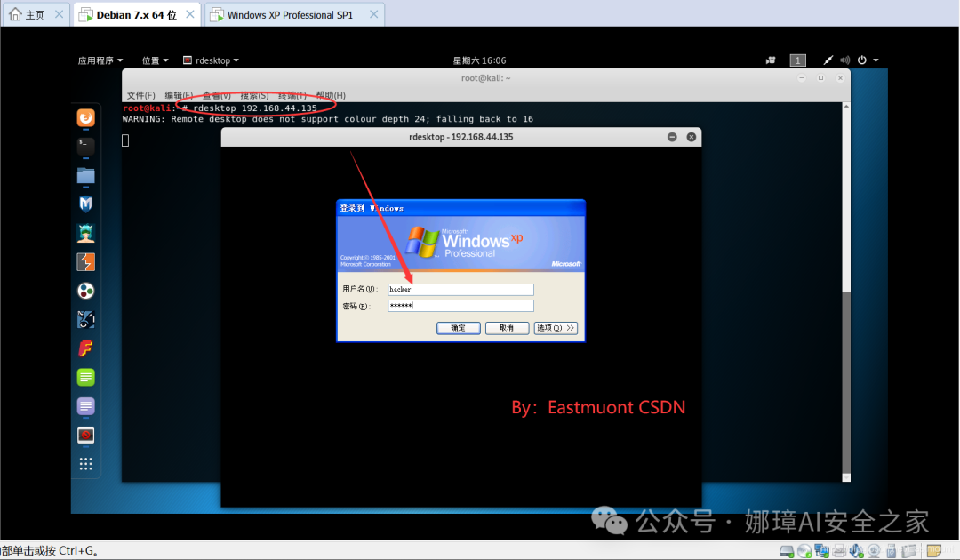960x560 pixels.
Task: Open the purple text document dock icon
Action: pos(85,405)
